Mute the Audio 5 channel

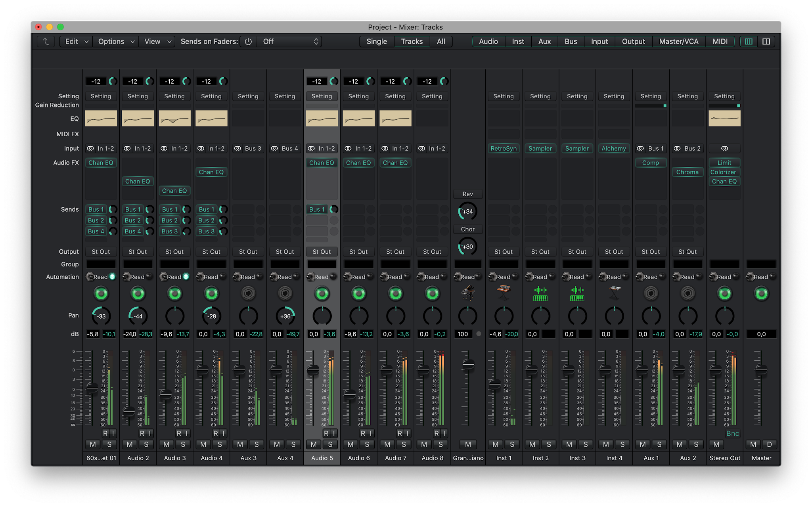[x=314, y=444]
